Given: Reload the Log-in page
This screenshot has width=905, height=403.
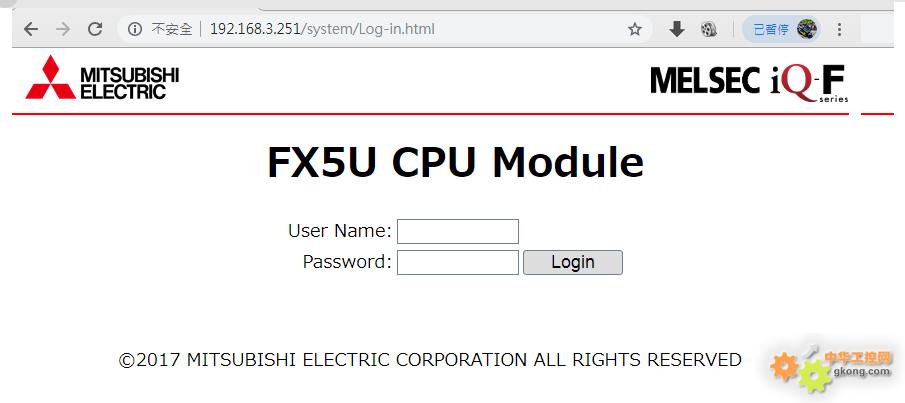Looking at the screenshot, I should (x=95, y=29).
